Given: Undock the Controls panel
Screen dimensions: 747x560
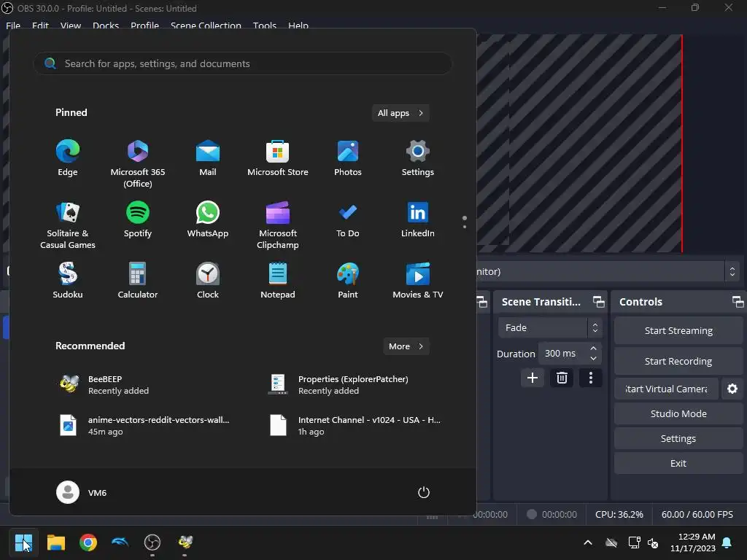Looking at the screenshot, I should coord(738,301).
